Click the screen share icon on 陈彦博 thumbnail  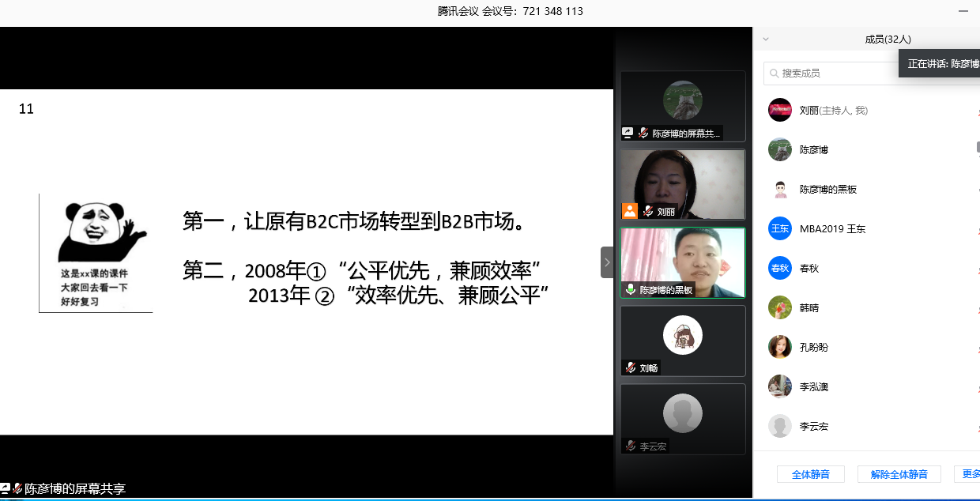(628, 134)
